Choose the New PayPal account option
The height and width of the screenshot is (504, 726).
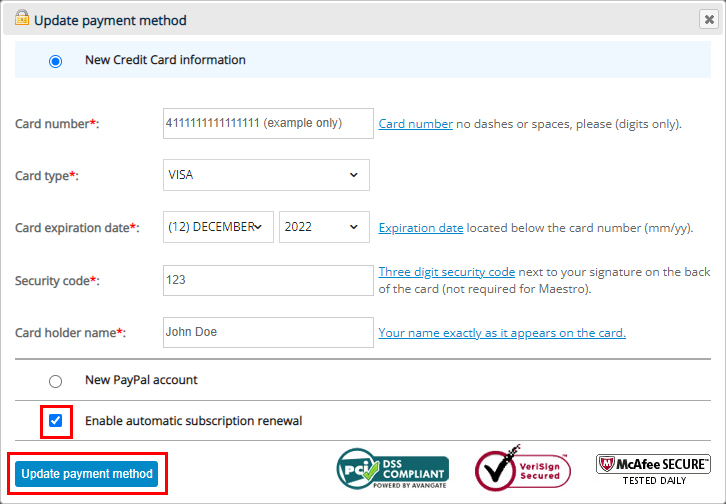[x=56, y=381]
